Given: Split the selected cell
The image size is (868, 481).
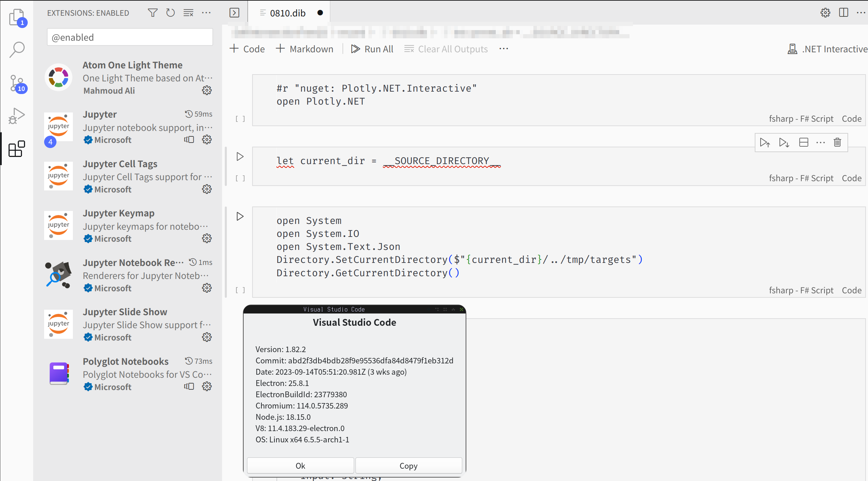Looking at the screenshot, I should click(804, 142).
